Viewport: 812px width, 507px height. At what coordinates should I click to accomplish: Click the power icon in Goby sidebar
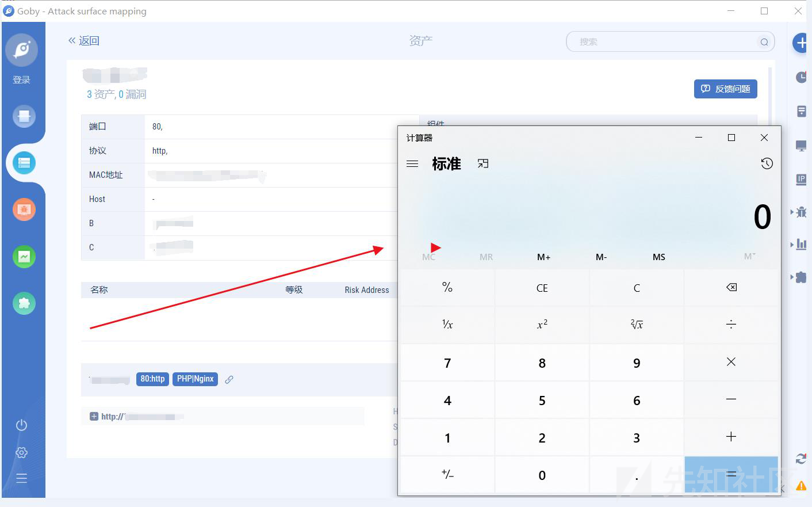[x=22, y=425]
